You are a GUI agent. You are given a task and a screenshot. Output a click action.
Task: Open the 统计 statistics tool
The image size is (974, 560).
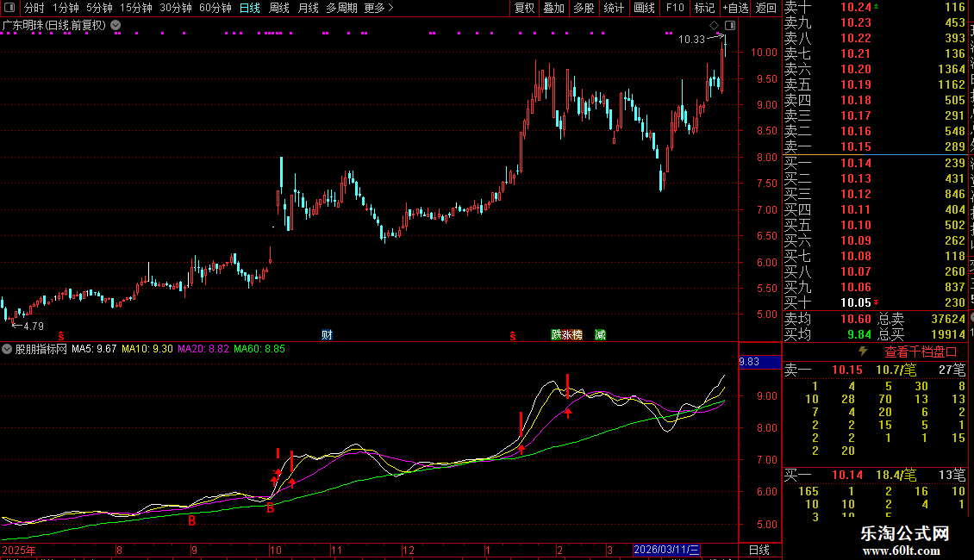pos(614,8)
